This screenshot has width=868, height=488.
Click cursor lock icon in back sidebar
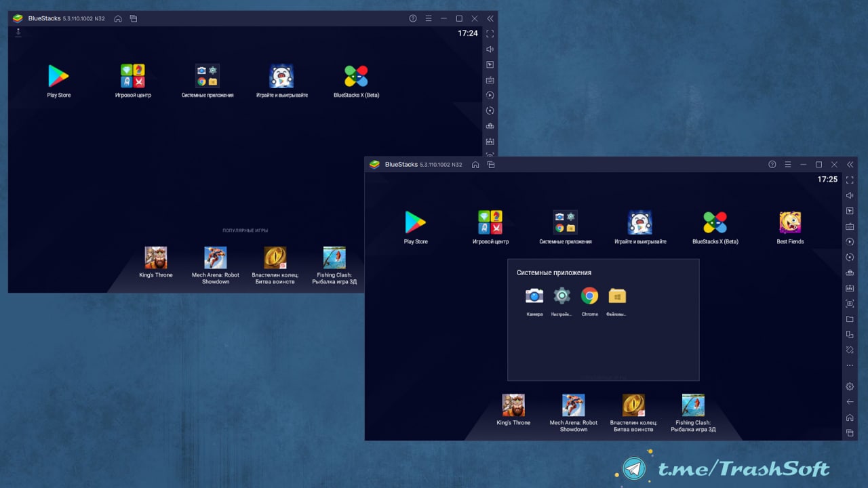(490, 64)
